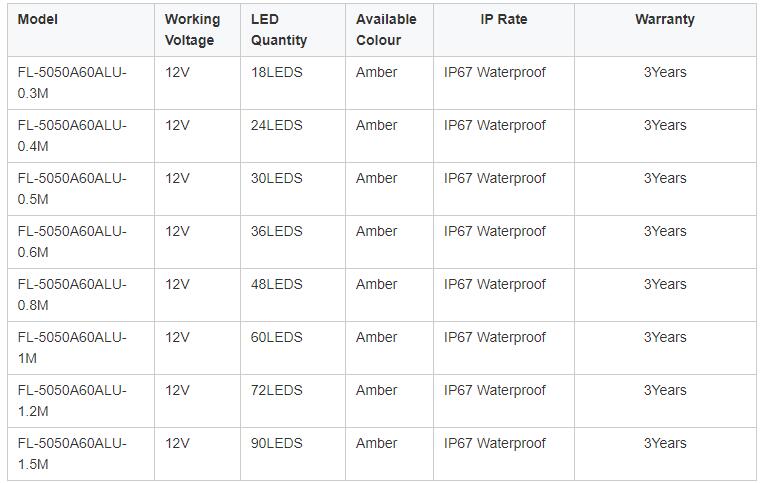Select the FL-5050A60ALU-0.4M model cell
The width and height of the screenshot is (764, 483).
72,135
